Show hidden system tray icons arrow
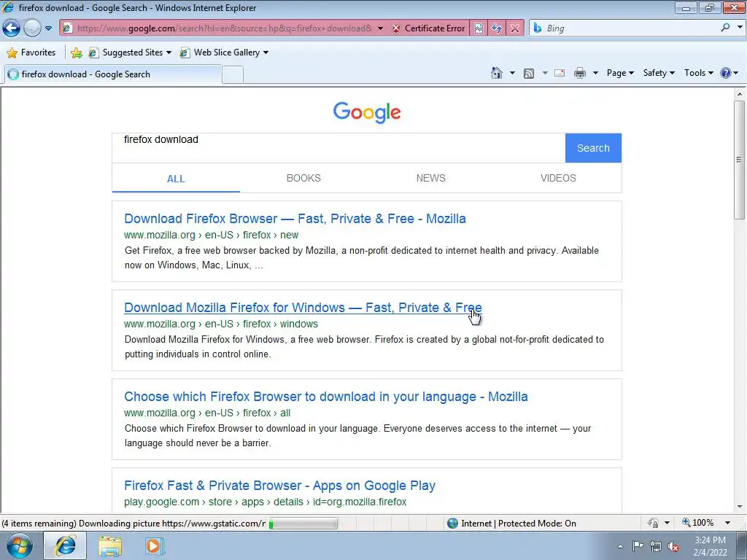The width and height of the screenshot is (747, 560). [x=620, y=546]
